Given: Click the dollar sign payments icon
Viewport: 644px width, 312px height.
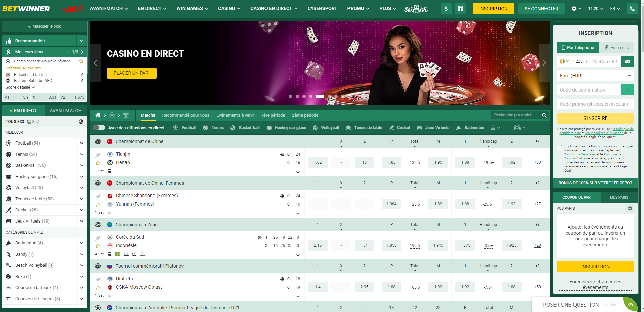Looking at the screenshot, I should [x=446, y=9].
